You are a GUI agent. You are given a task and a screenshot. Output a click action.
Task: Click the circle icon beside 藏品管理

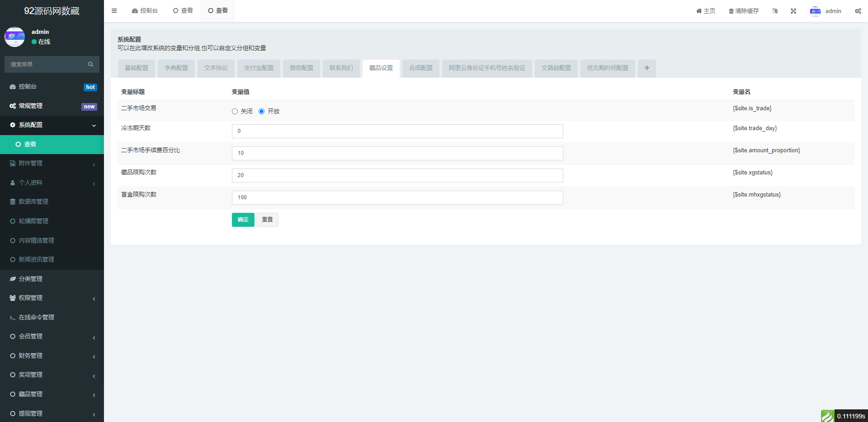13,394
